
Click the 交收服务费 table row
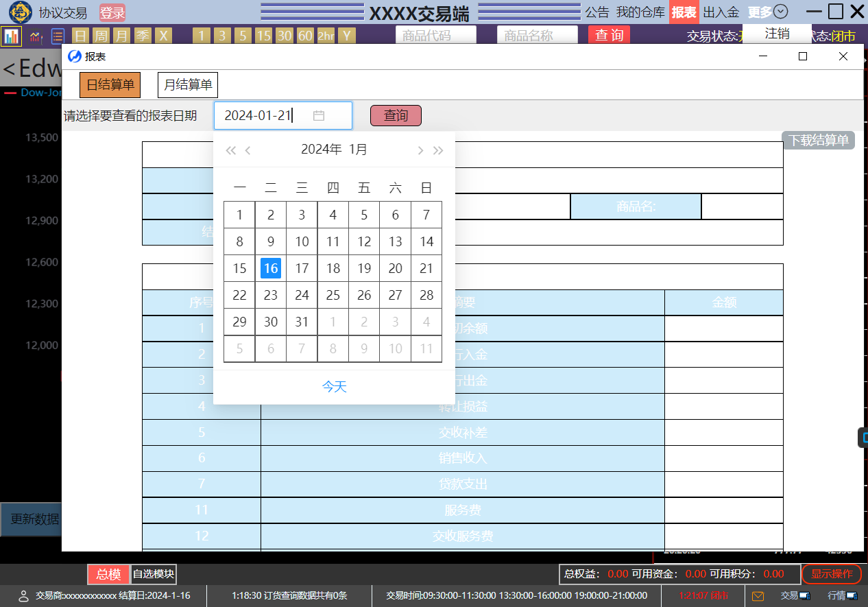click(463, 536)
